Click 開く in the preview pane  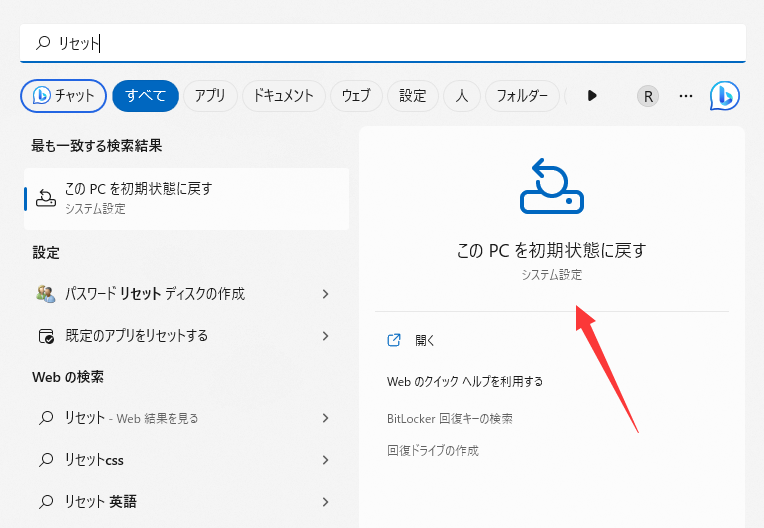(424, 340)
